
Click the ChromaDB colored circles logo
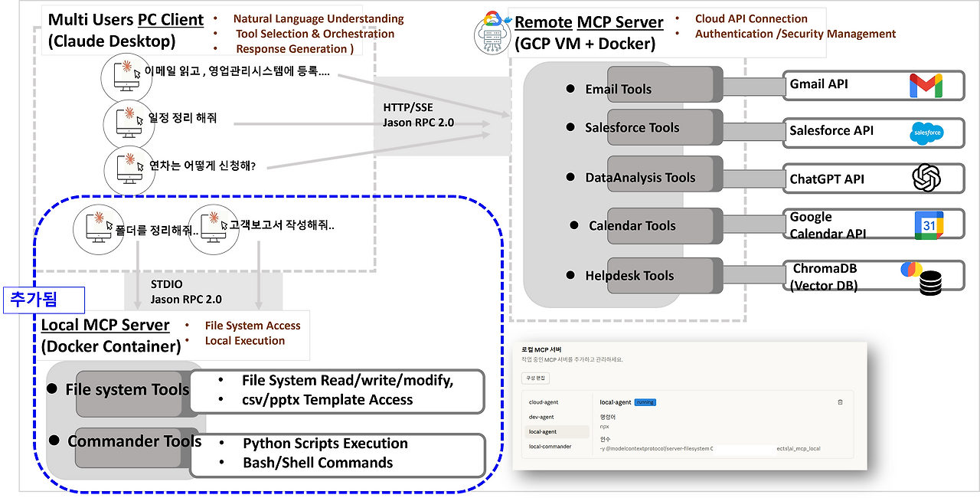click(x=911, y=269)
